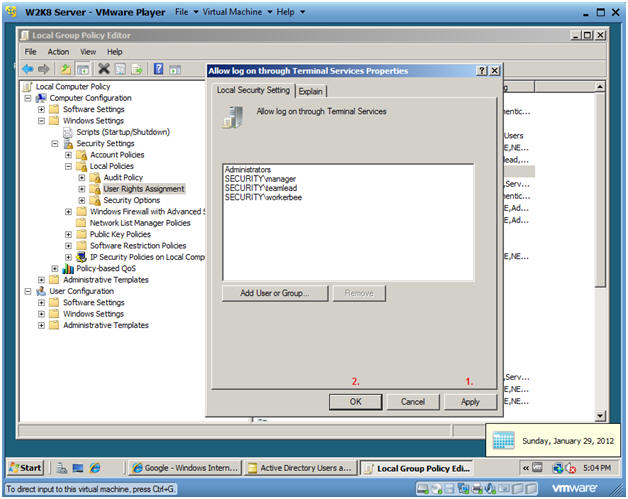Image resolution: width=628 pixels, height=499 pixels.
Task: Click the grey Forward arrow toolbar icon
Action: coord(44,69)
